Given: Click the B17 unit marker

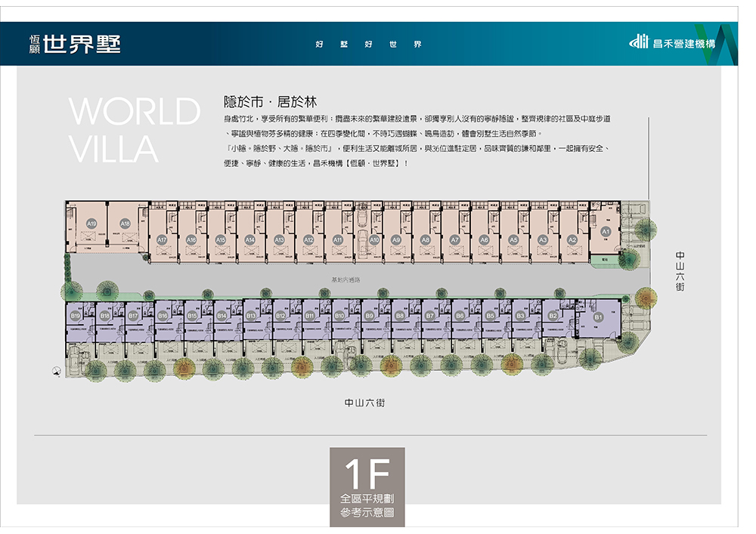Looking at the screenshot, I should coord(134,316).
